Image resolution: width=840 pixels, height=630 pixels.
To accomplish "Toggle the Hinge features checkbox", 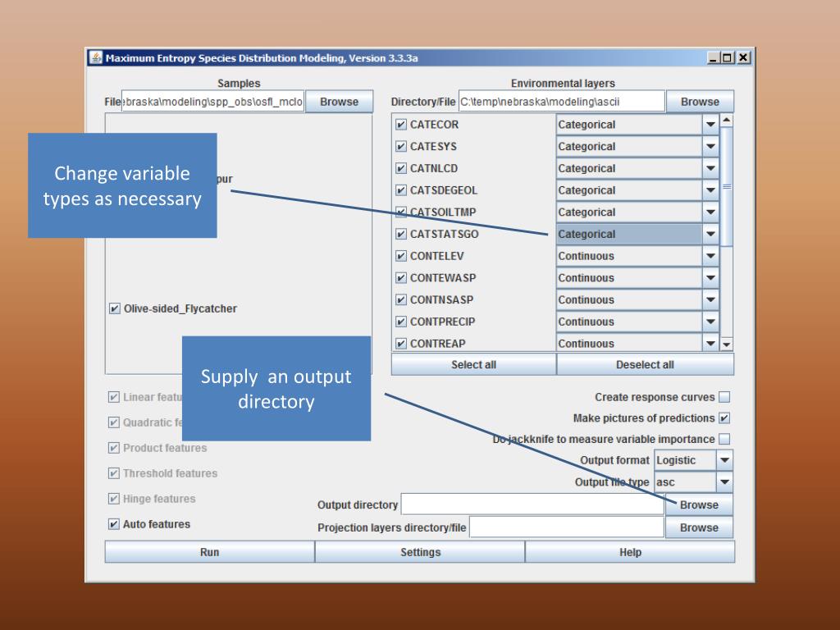I will pos(113,499).
